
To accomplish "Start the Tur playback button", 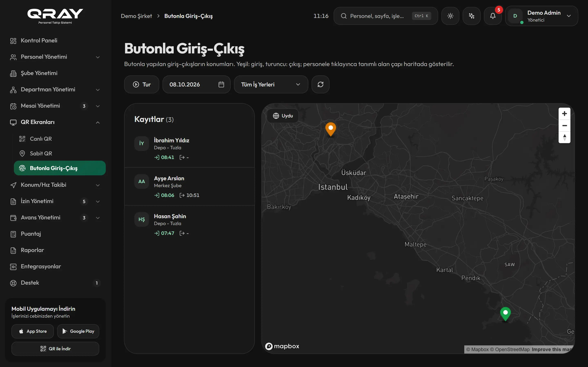I will (142, 84).
